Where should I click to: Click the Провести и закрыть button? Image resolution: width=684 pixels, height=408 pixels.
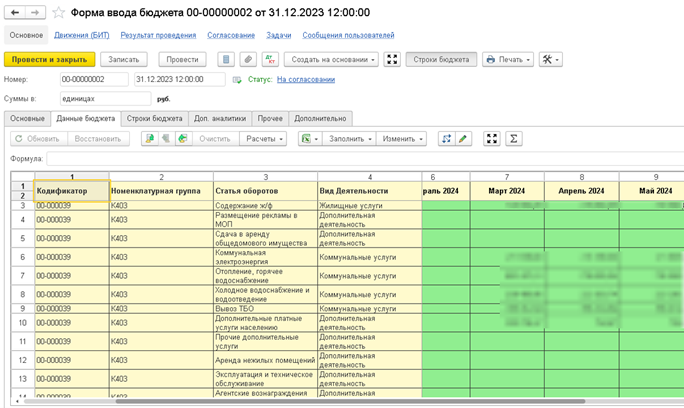[49, 59]
